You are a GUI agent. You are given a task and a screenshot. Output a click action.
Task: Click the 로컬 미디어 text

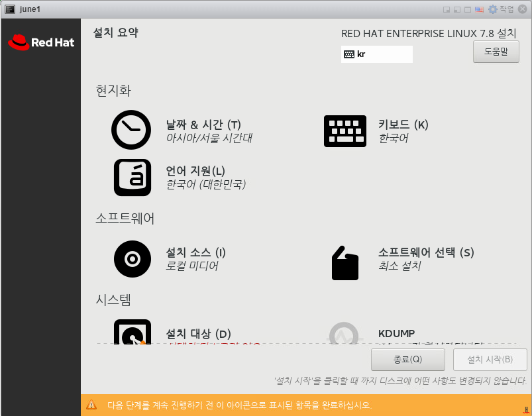[191, 266]
